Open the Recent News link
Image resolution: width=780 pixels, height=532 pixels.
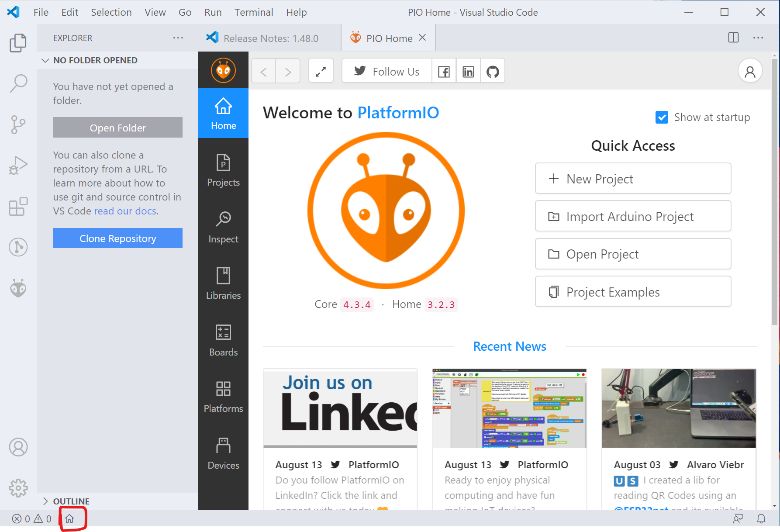tap(510, 346)
